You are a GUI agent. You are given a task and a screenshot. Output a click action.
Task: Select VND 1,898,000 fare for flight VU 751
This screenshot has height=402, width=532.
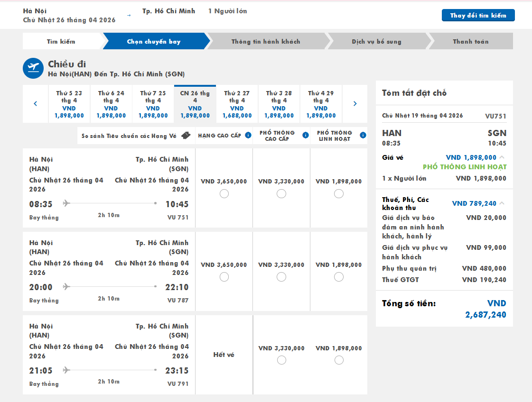tap(339, 193)
